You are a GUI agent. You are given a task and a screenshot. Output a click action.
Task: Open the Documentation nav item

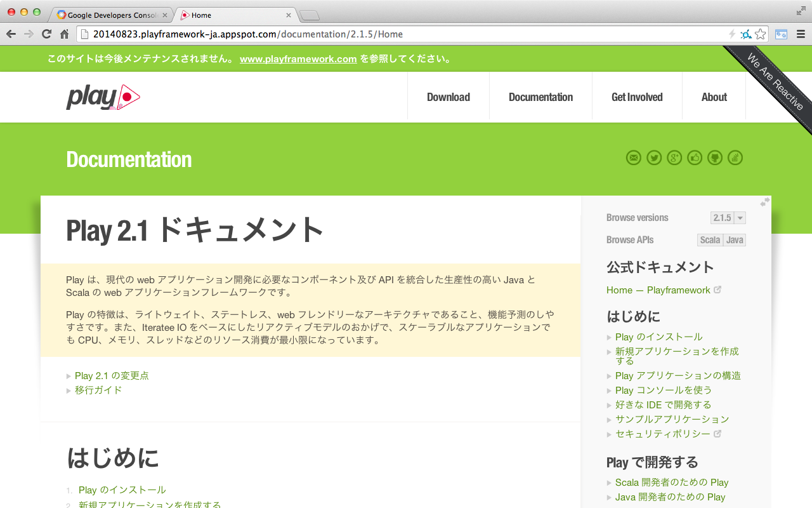(x=540, y=97)
